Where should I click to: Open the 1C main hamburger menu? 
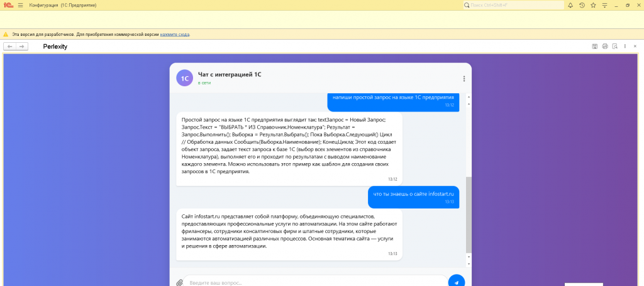[21, 5]
